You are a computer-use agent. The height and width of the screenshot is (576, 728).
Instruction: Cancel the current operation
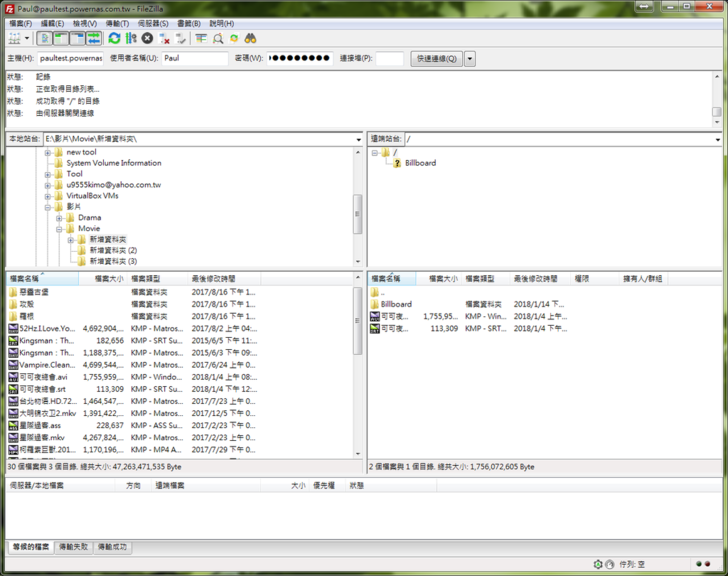click(147, 38)
